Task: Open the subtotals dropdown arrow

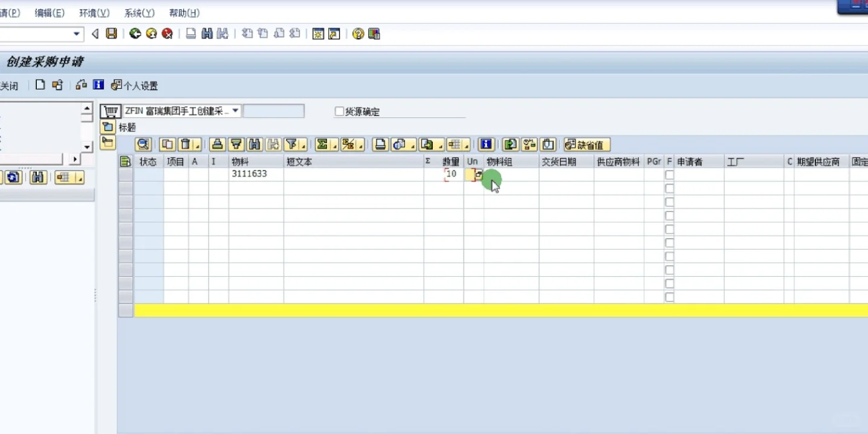Action: [x=361, y=146]
